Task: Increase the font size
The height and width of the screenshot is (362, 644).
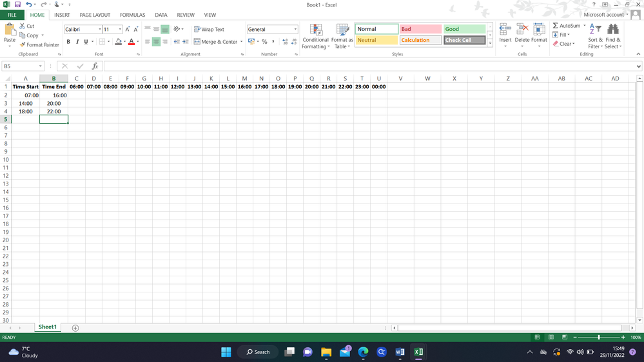Action: [128, 29]
